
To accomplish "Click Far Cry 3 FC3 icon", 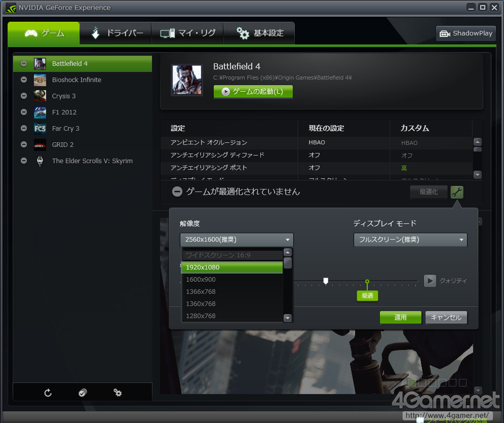I will tap(40, 128).
